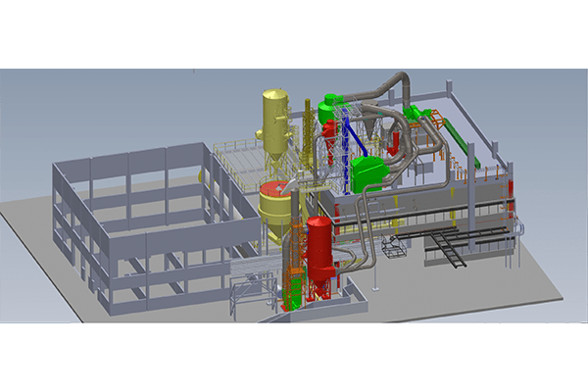This screenshot has height=392, width=588.
Task: Click the green fan housing at top
Action: 330,102
